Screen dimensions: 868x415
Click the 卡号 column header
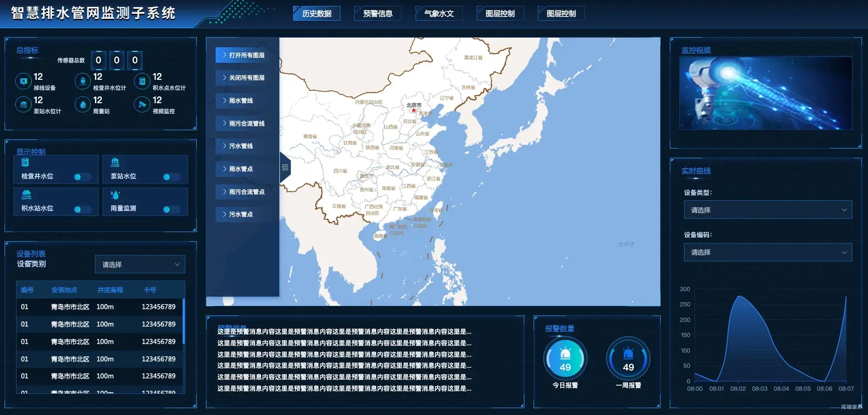pos(150,290)
